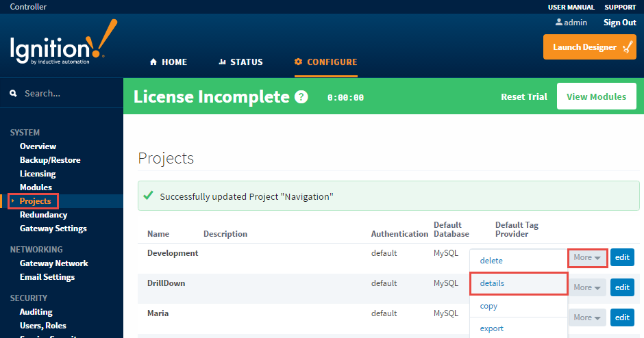This screenshot has width=644, height=338.
Task: Click the admin user icon
Action: point(558,22)
